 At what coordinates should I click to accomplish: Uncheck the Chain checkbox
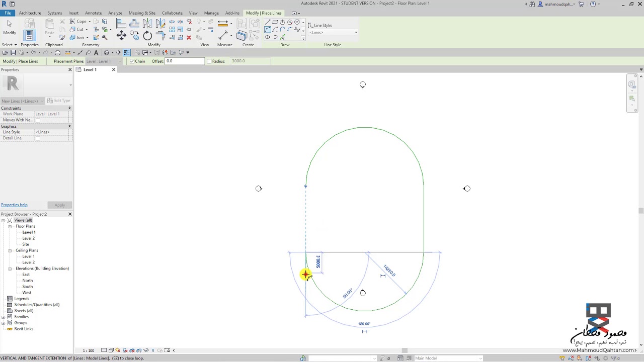[132, 61]
